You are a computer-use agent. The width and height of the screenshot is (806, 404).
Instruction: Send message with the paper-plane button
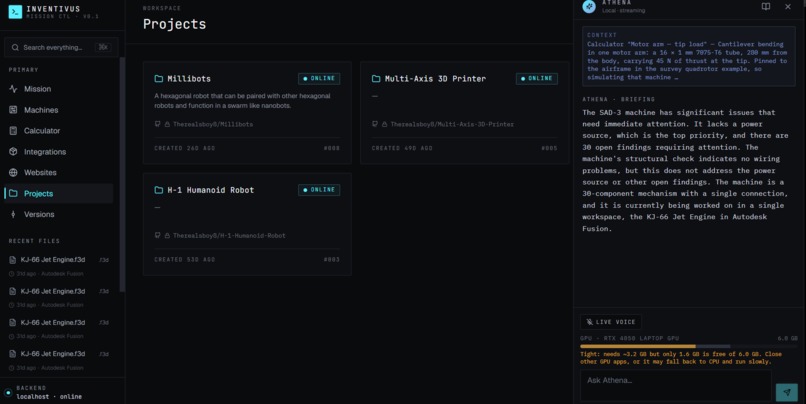[786, 392]
